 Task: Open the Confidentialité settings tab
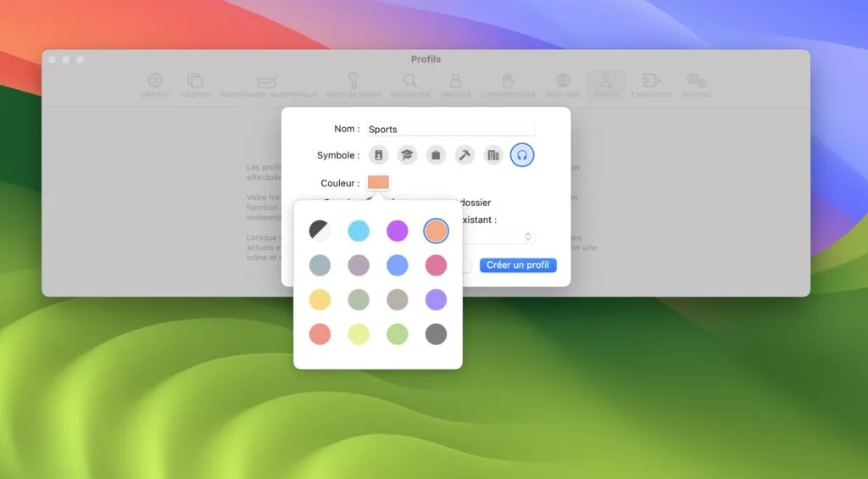click(509, 86)
